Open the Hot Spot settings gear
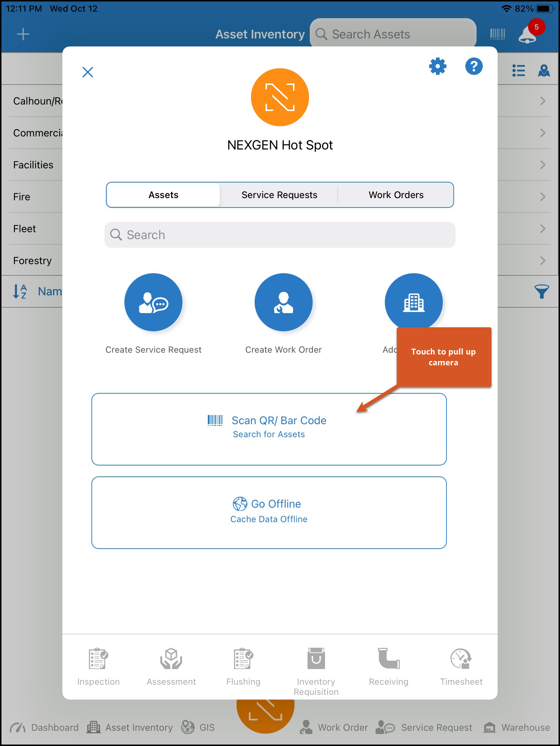 tap(438, 66)
